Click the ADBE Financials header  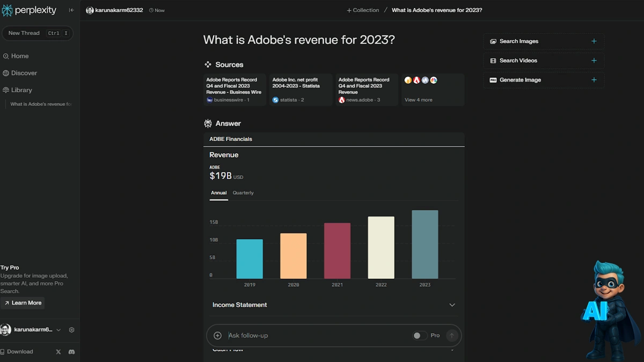(231, 139)
